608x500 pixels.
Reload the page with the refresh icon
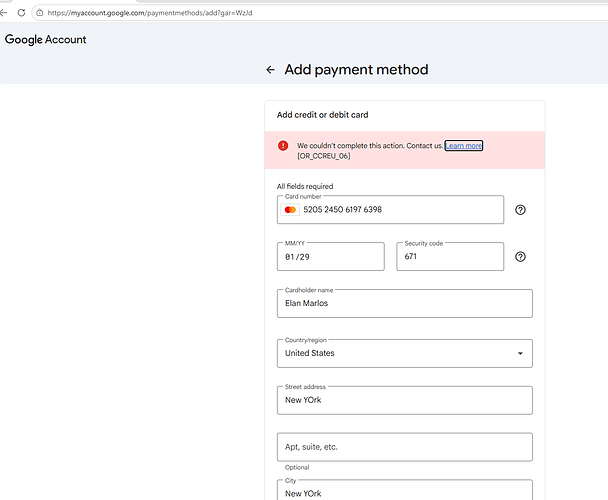(21, 13)
